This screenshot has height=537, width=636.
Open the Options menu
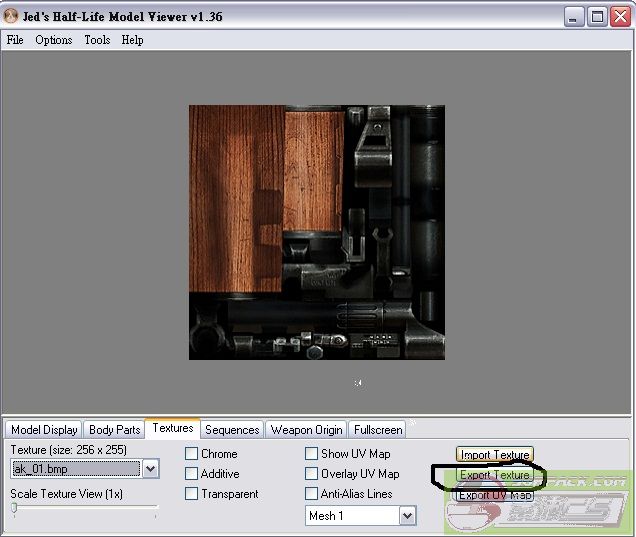tap(54, 40)
